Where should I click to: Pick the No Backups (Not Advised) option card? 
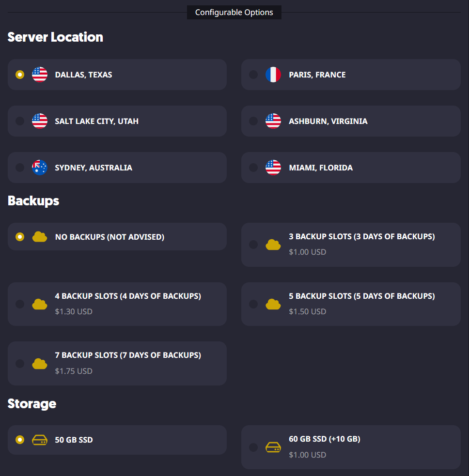click(117, 237)
